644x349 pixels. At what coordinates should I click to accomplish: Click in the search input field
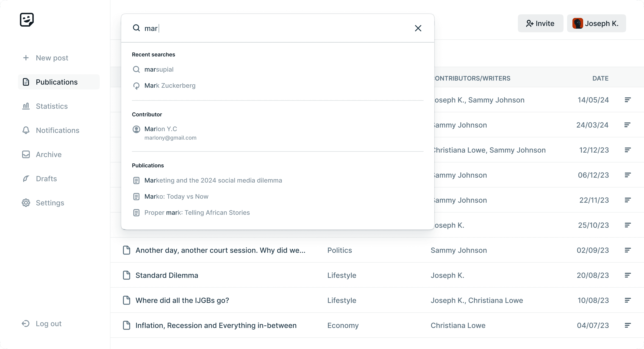coord(275,28)
